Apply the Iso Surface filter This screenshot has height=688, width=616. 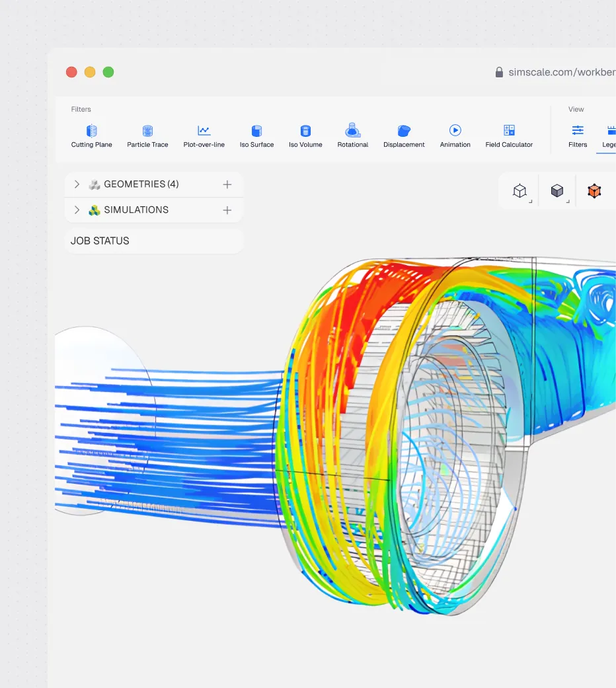coord(256,136)
